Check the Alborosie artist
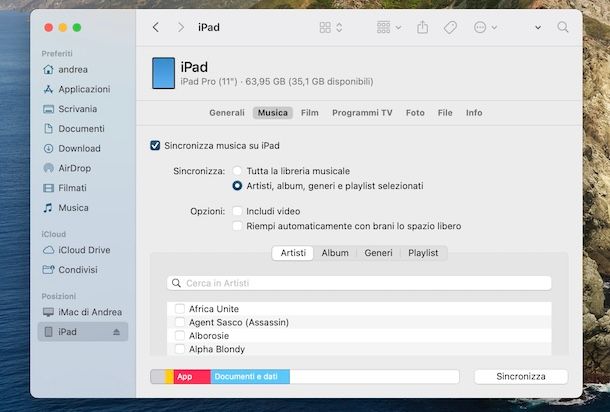Viewport: 610px width, 412px height. point(180,335)
